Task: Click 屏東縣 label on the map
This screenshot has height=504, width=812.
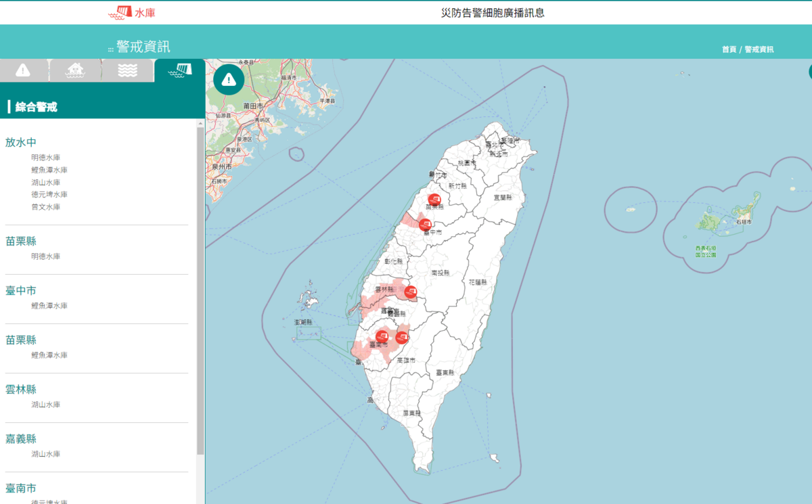Action: pos(412,412)
